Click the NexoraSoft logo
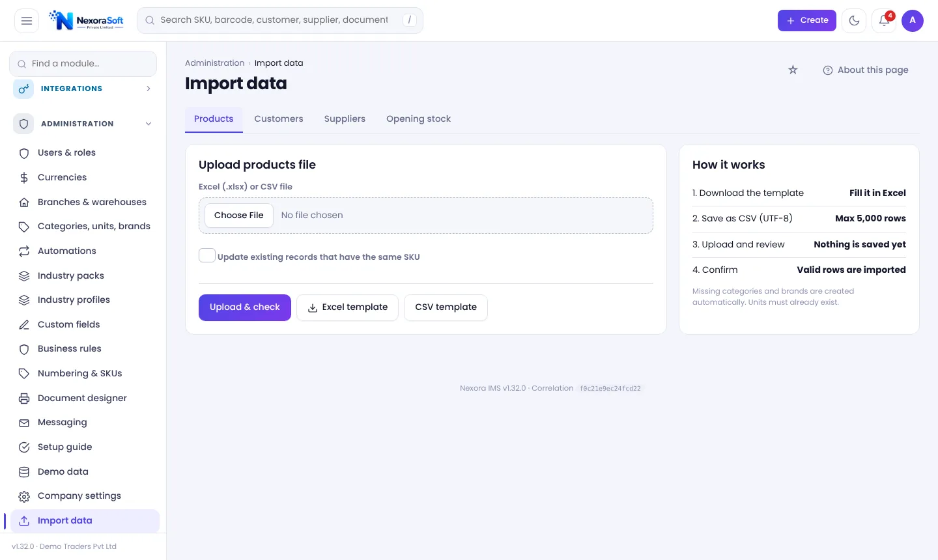This screenshot has height=560, width=938. click(x=86, y=20)
